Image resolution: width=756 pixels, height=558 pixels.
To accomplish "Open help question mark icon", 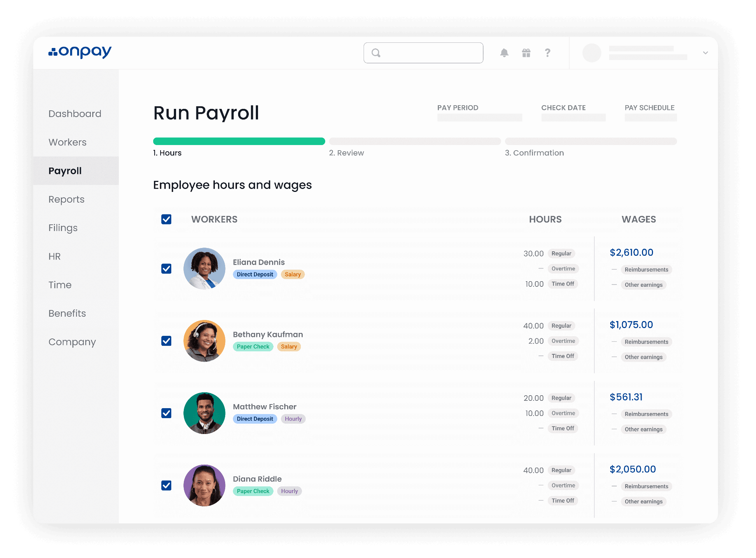I will (x=547, y=53).
